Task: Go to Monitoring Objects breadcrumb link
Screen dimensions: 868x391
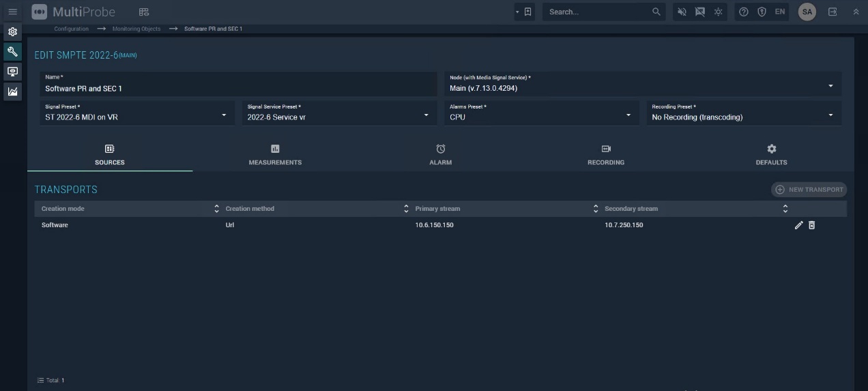Action: pyautogui.click(x=136, y=29)
